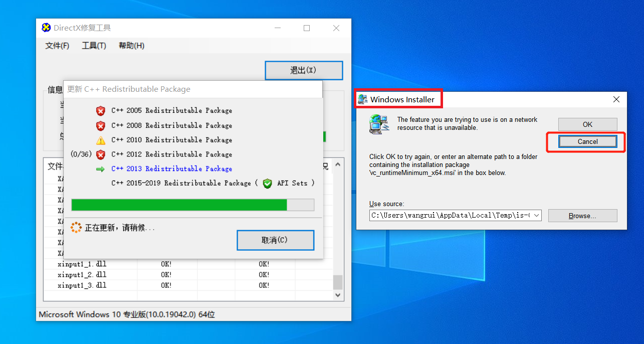Screen dimensions: 644x344
Task: Open the 帮助(H) menu
Action: point(131,46)
